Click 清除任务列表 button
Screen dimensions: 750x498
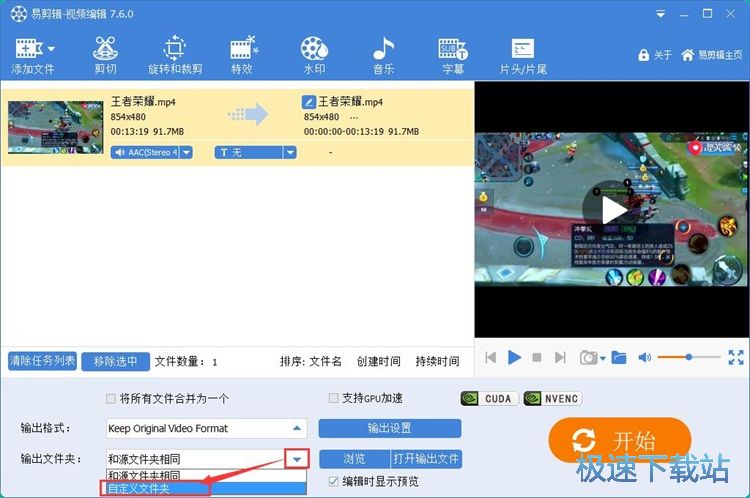[43, 361]
